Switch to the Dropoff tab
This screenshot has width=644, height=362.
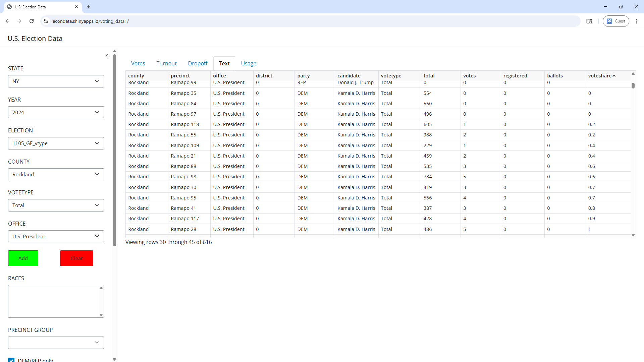pyautogui.click(x=198, y=63)
